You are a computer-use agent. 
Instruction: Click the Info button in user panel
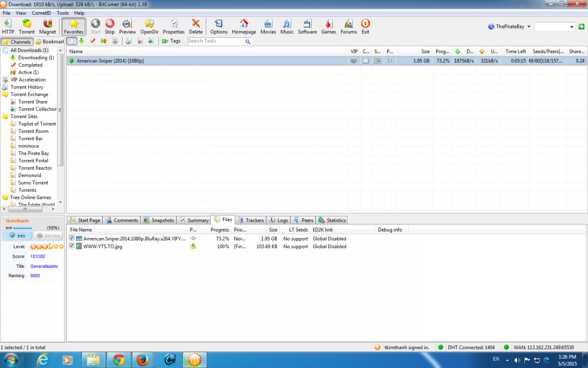click(18, 236)
